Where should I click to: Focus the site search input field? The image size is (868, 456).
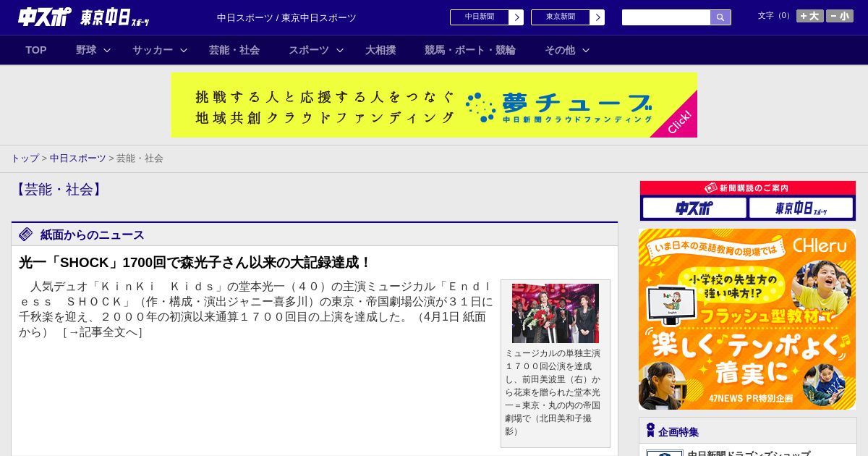665,17
